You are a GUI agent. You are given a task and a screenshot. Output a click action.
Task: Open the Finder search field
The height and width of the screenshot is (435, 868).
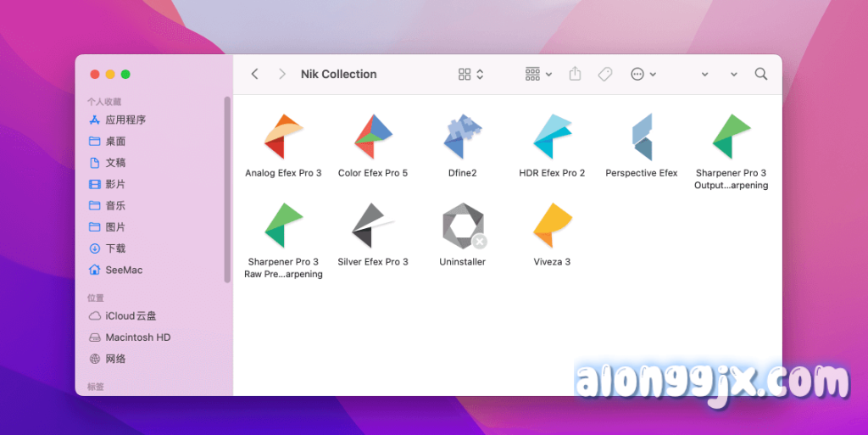[x=761, y=75]
